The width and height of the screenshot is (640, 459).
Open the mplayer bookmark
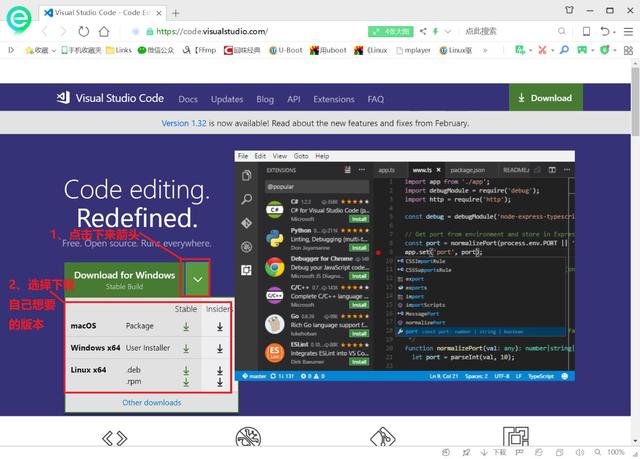(413, 50)
